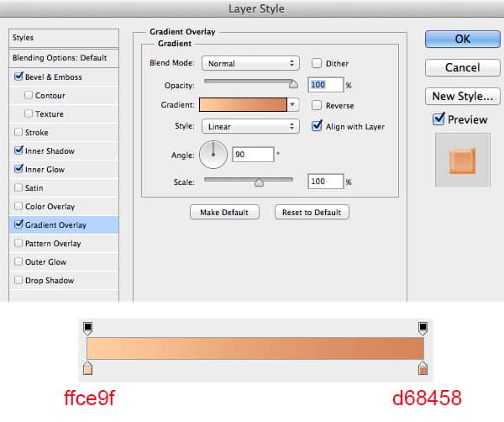Enable the Dither checkbox
This screenshot has height=422, width=504.
(x=317, y=63)
